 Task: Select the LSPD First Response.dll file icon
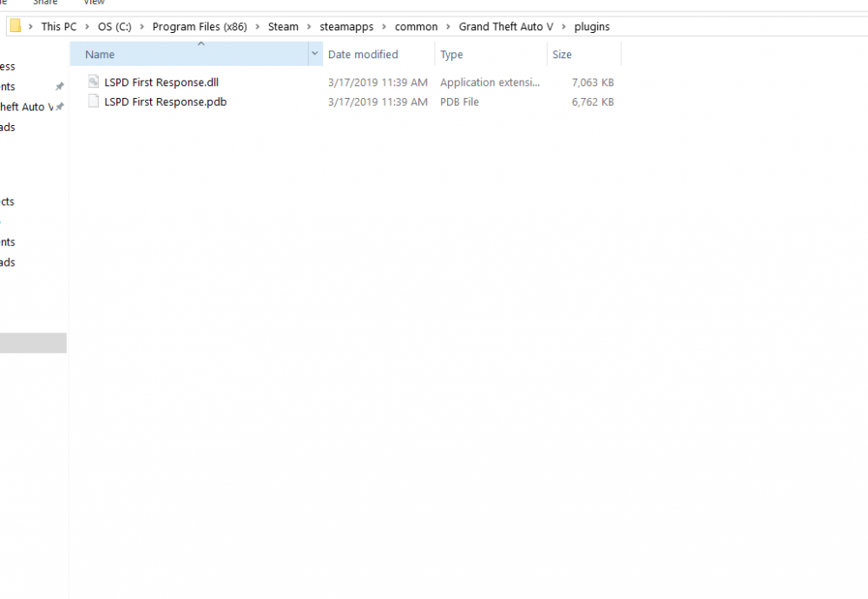94,82
